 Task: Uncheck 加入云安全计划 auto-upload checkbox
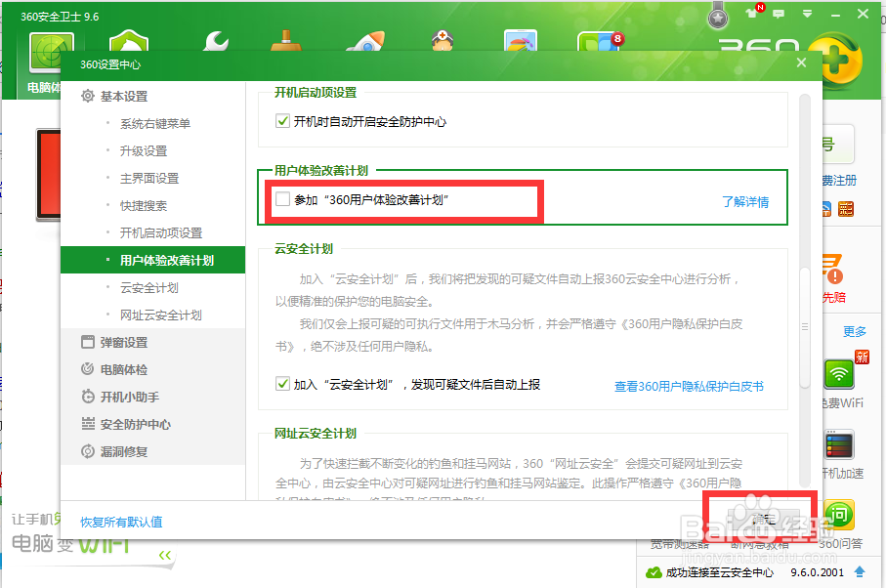(282, 384)
